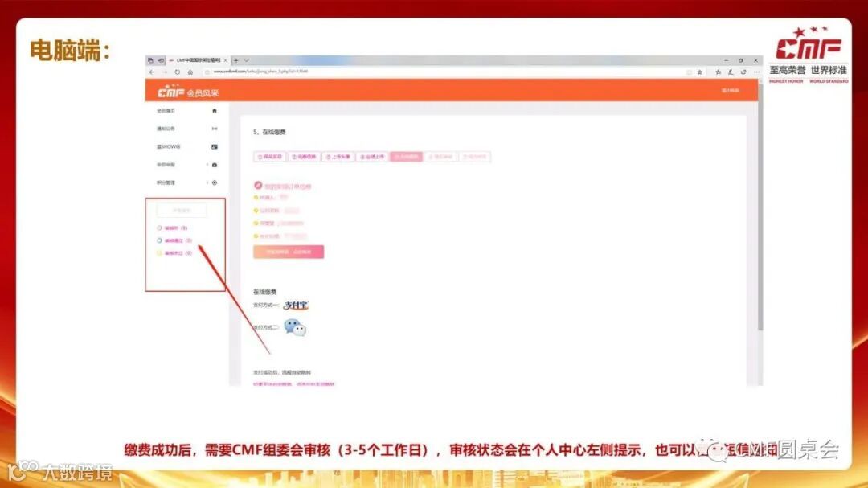The image size is (868, 488).
Task: Click the home icon in the sidebar
Action: click(215, 111)
